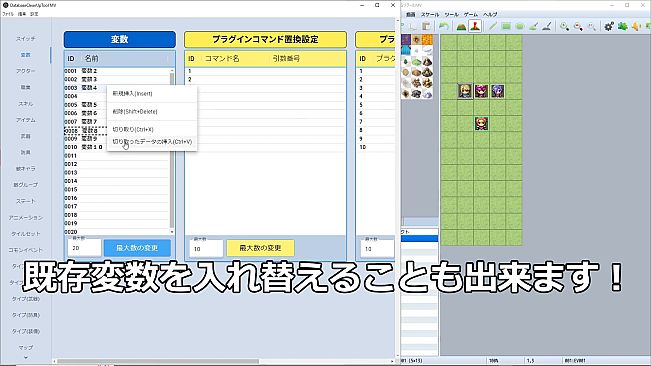
Task: Click the horizontal scrollbar right arrow
Action: 392,361
